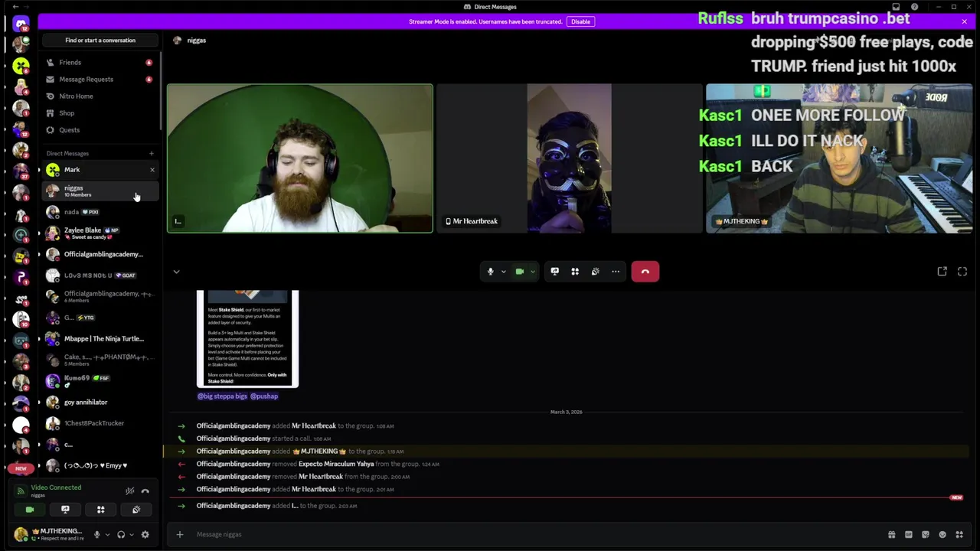Create a new DM with plus icon
980x551 pixels.
152,153
